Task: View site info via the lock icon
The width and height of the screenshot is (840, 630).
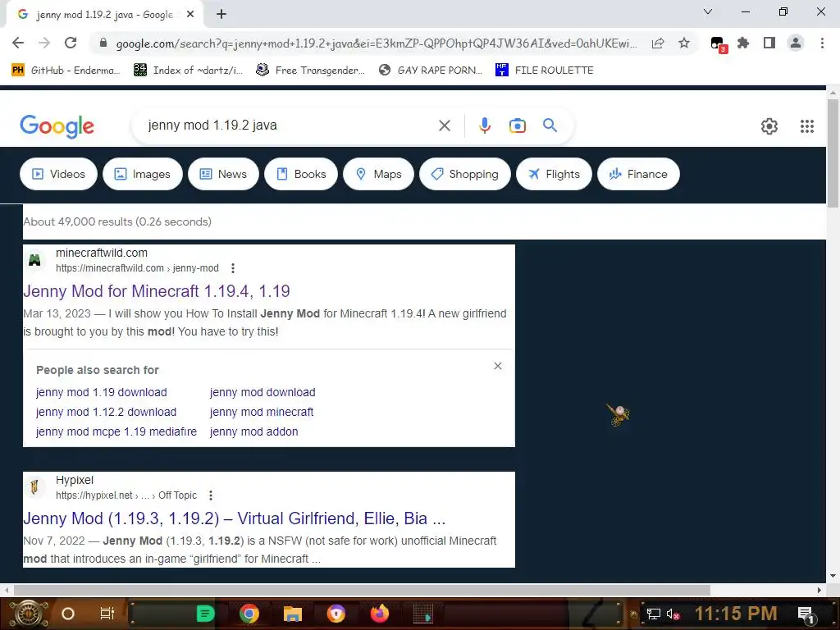Action: point(103,43)
